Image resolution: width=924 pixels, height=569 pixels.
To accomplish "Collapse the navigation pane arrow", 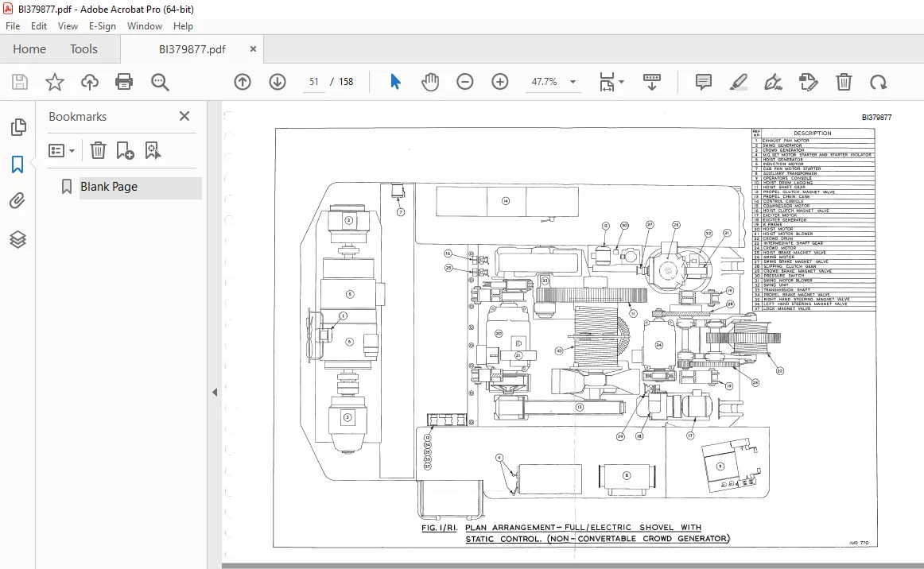I will [x=215, y=393].
